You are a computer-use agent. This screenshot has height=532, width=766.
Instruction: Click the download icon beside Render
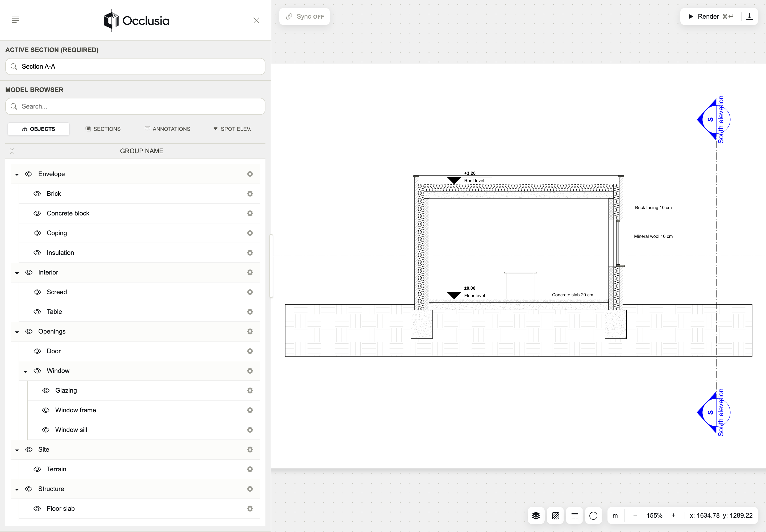[x=749, y=17]
